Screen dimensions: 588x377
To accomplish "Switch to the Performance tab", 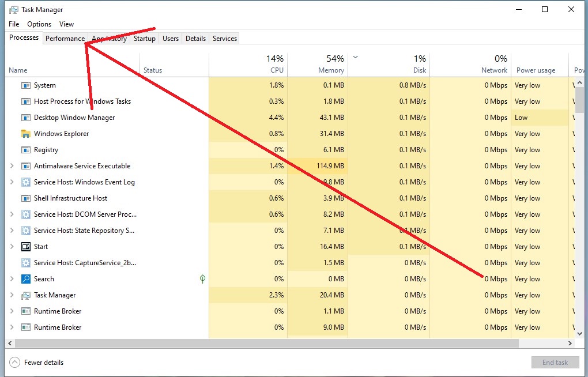I will pyautogui.click(x=65, y=39).
